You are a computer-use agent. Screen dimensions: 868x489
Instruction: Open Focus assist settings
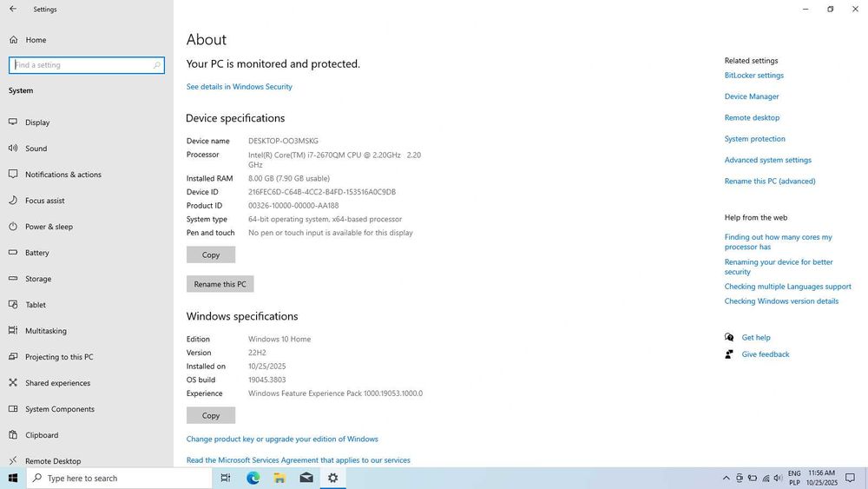[x=45, y=201]
